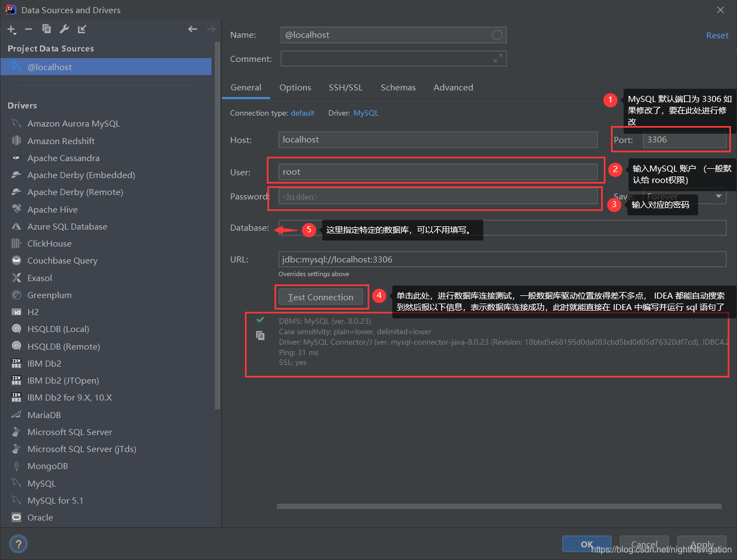Select HSQLDB (Remote) driver
This screenshot has height=560, width=737.
click(64, 346)
